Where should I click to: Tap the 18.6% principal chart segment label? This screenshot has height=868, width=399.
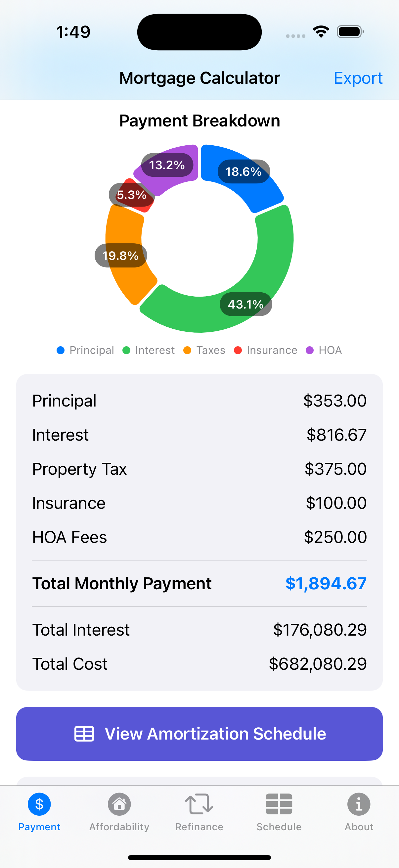[244, 171]
